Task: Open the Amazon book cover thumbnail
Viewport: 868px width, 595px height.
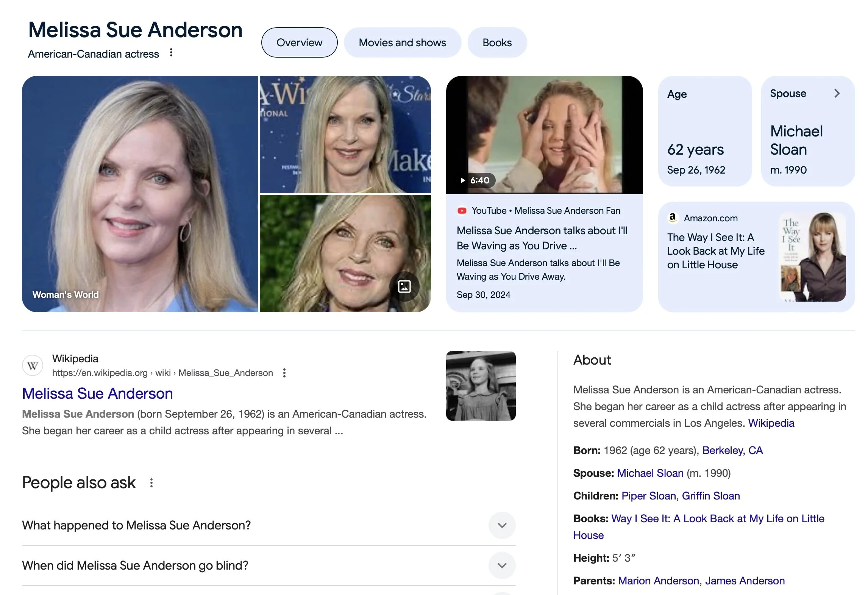Action: (x=812, y=257)
